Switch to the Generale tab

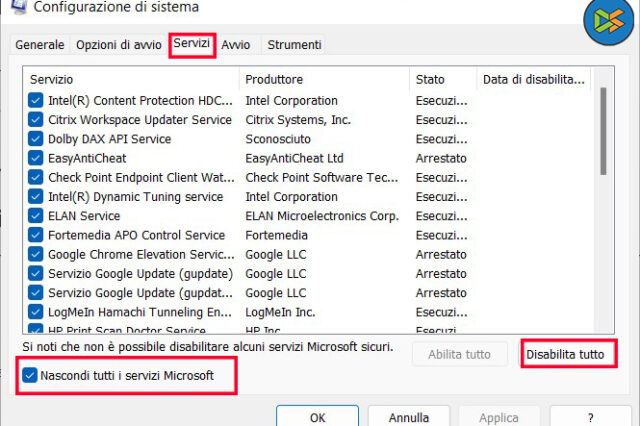(x=40, y=45)
